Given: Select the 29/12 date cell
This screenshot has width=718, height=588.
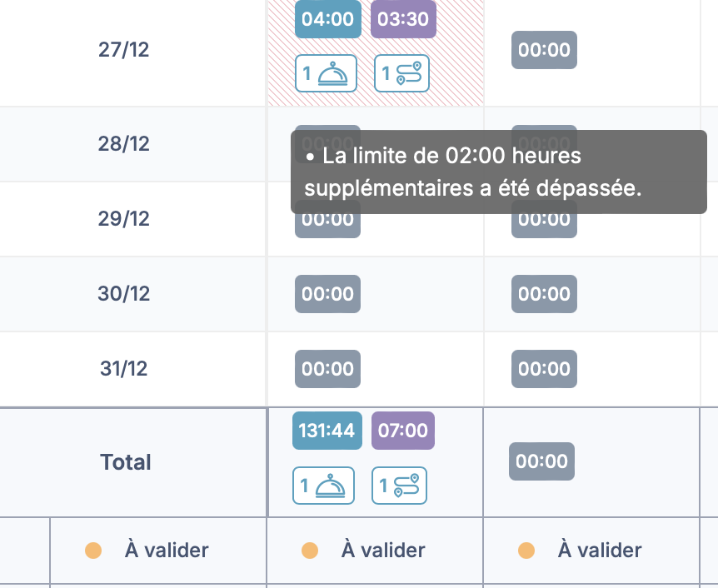Looking at the screenshot, I should (x=123, y=219).
